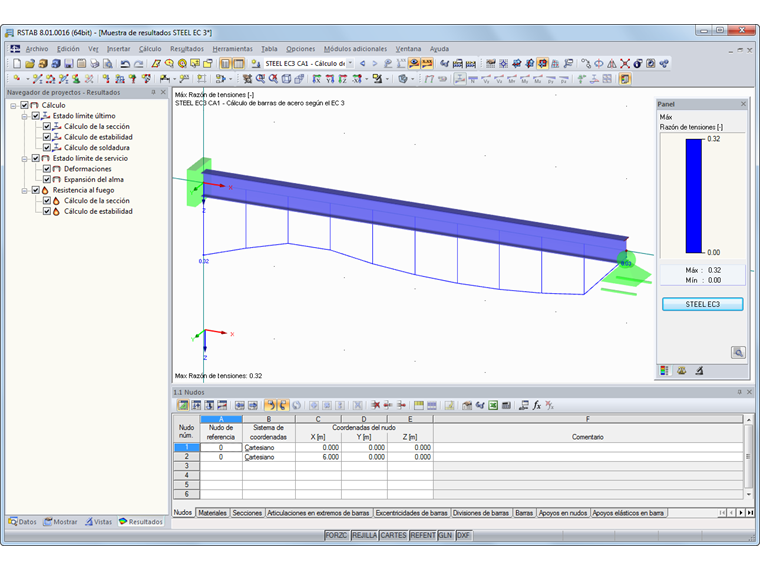Image resolution: width=760 pixels, height=570 pixels.
Task: Click the Save (floppy disk) icon
Action: tap(69, 63)
